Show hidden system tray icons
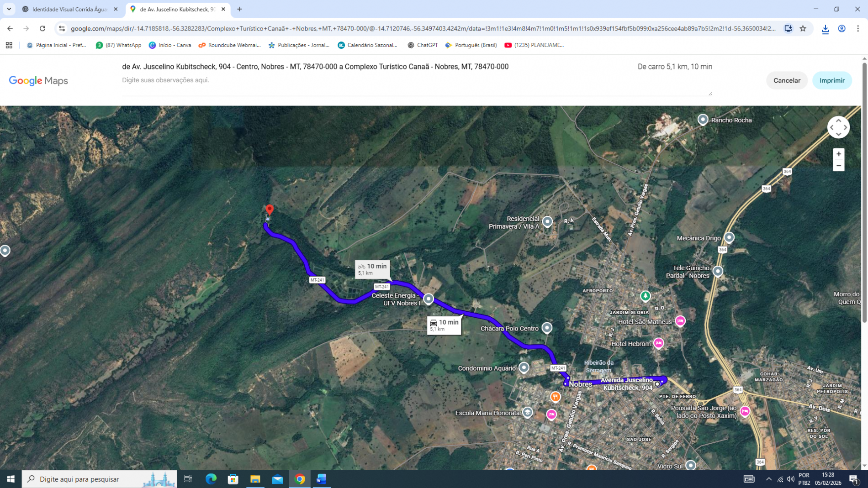868x488 pixels. tap(768, 479)
